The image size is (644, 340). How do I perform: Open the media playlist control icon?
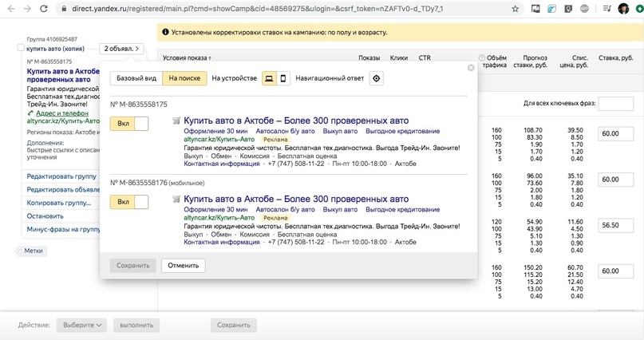607,9
